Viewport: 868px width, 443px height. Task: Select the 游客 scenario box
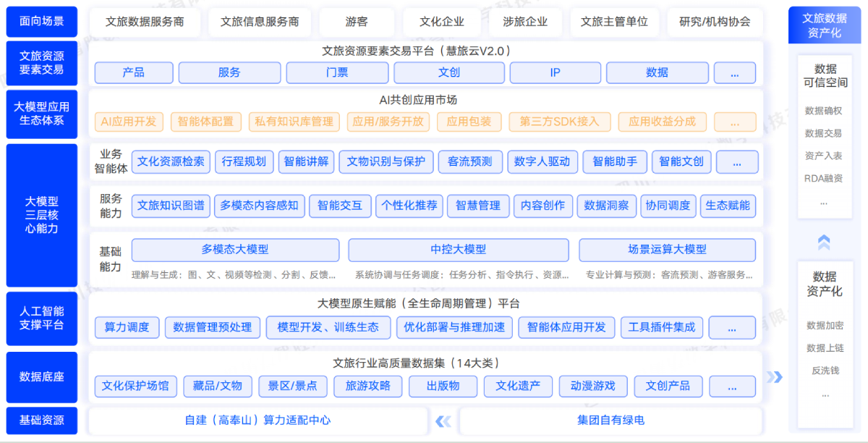coord(357,22)
